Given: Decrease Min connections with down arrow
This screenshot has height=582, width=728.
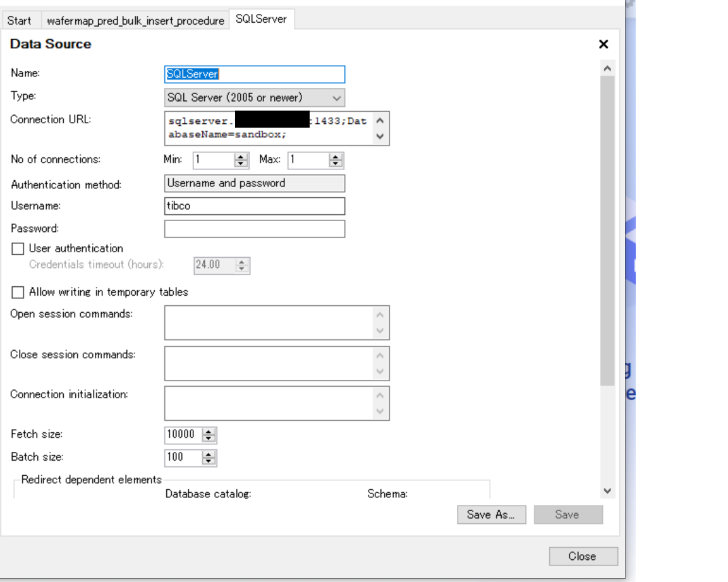Looking at the screenshot, I should pos(241,164).
